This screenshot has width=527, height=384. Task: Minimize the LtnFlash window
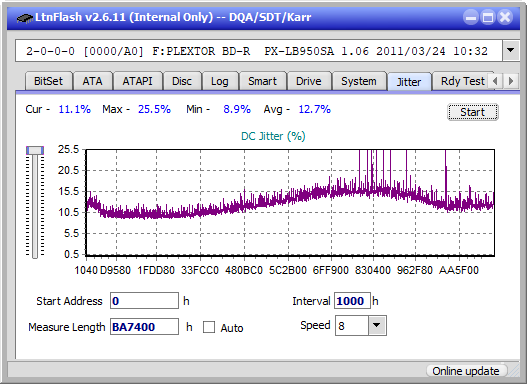pos(471,17)
